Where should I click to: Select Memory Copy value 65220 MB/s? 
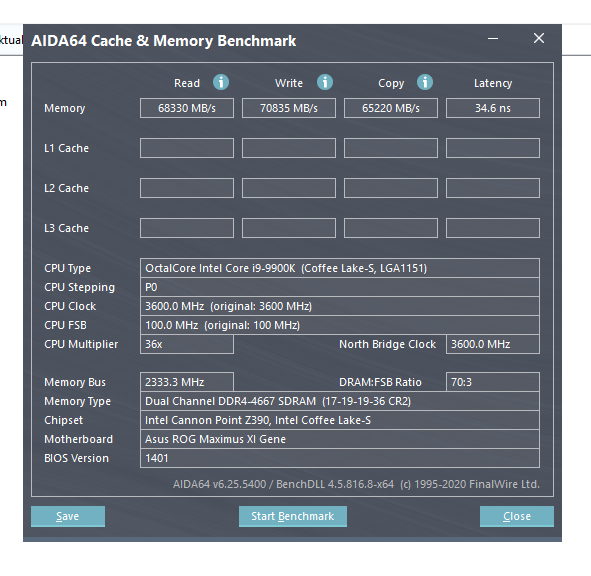391,108
